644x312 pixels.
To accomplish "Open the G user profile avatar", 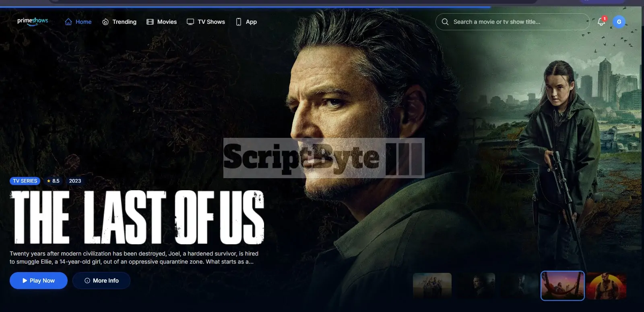I will coord(619,22).
